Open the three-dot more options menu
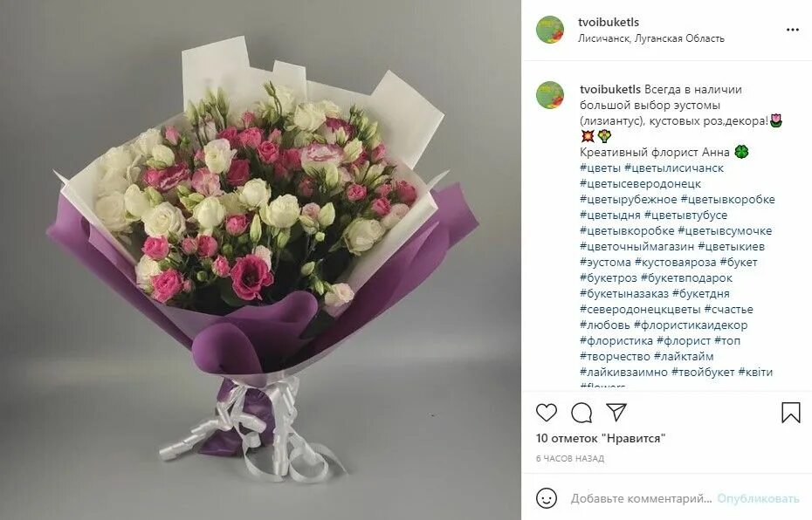Image resolution: width=812 pixels, height=520 pixels. (x=792, y=30)
